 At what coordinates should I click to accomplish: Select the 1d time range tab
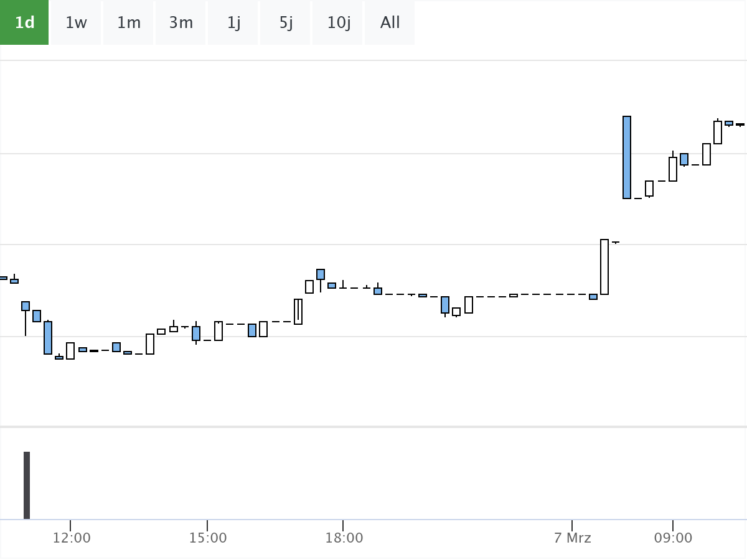pyautogui.click(x=24, y=22)
